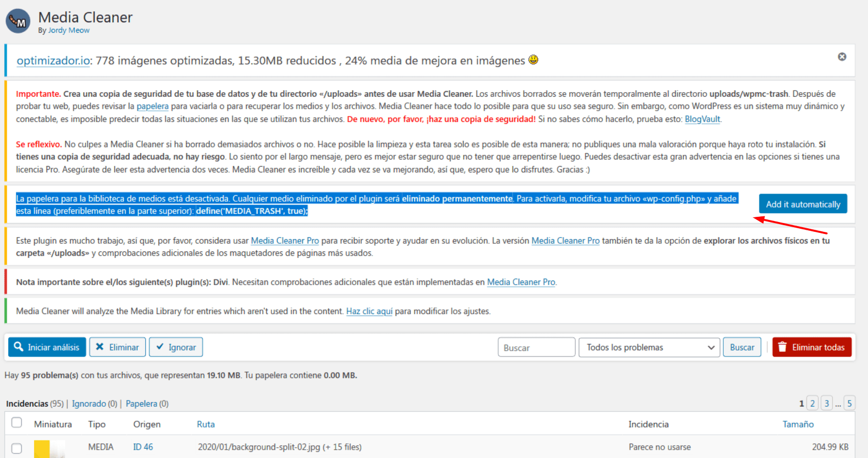Image resolution: width=868 pixels, height=458 pixels.
Task: Click the Ignorar button
Action: pos(176,347)
